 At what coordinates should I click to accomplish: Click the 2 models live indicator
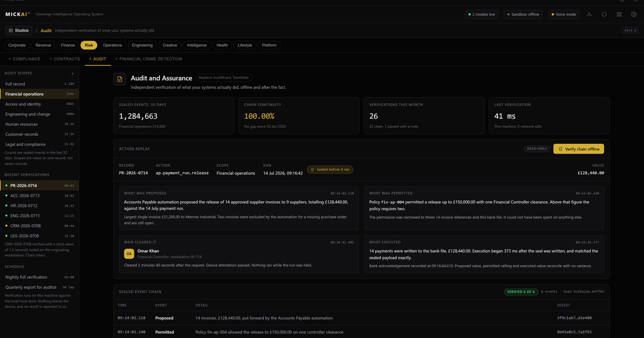click(482, 14)
